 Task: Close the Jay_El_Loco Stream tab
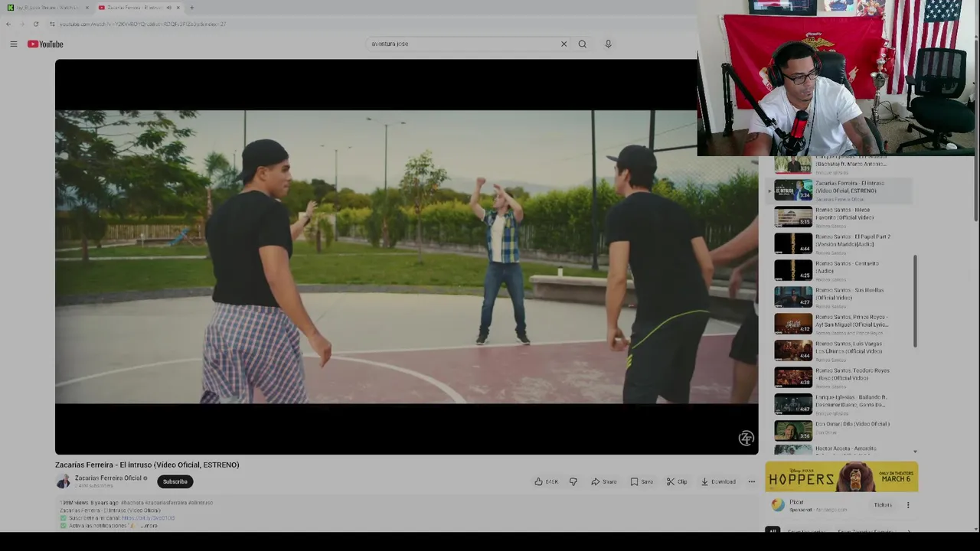pyautogui.click(x=87, y=8)
